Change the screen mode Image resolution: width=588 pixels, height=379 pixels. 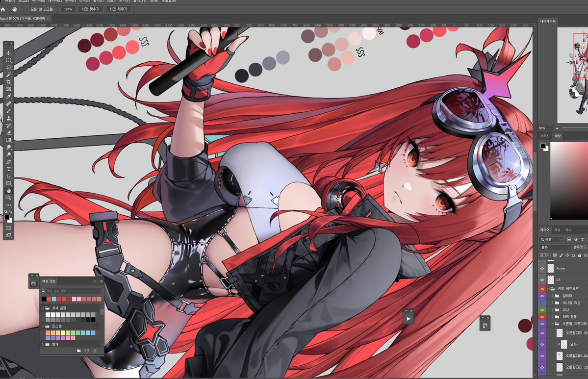coord(9,235)
